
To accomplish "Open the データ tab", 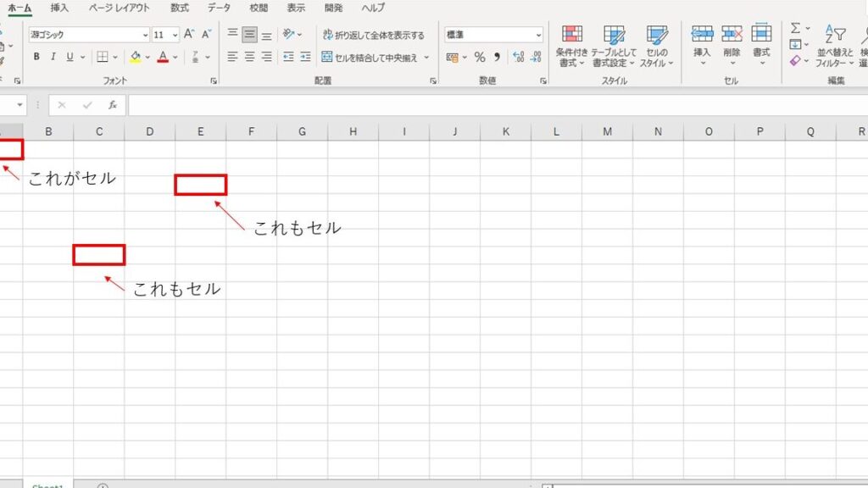I will click(220, 8).
